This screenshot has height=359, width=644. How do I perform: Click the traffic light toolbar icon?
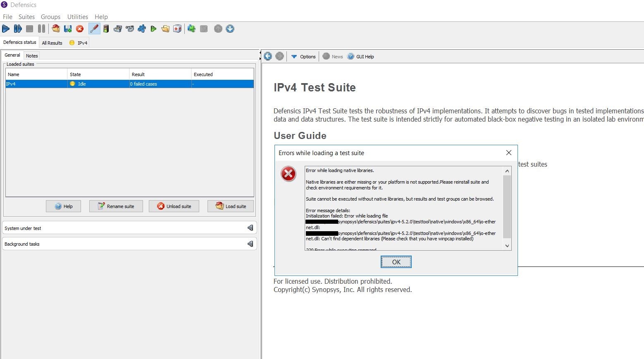coord(106,29)
